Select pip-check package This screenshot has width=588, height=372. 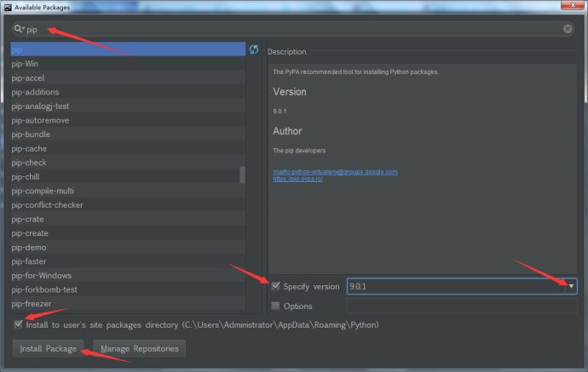click(128, 163)
